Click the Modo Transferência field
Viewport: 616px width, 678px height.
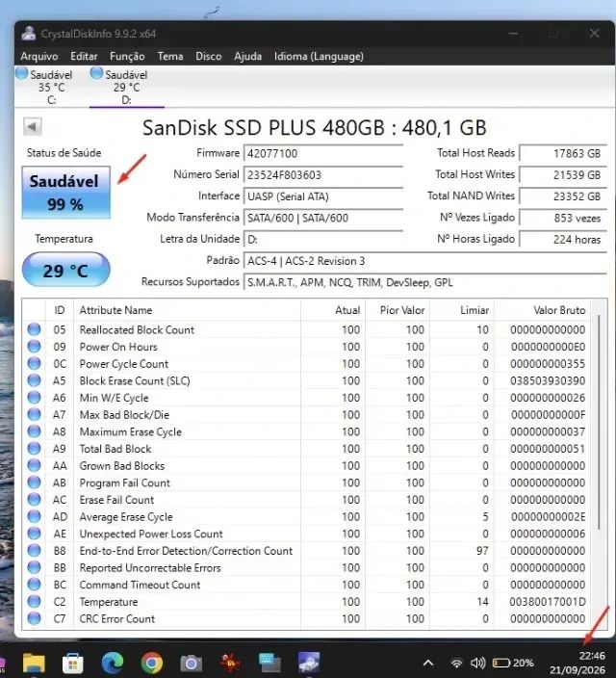click(323, 218)
